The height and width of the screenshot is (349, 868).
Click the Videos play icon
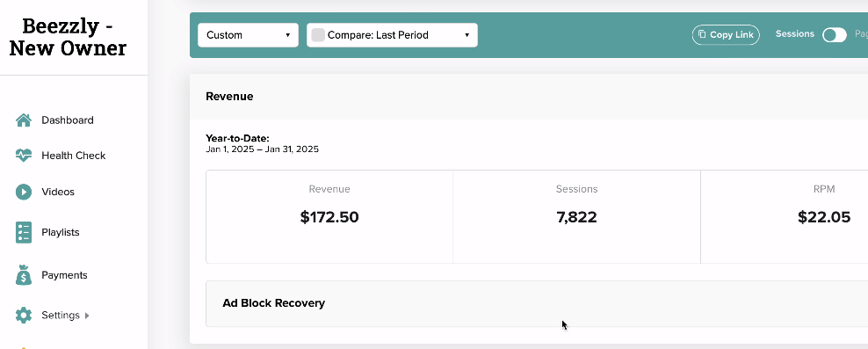click(23, 192)
